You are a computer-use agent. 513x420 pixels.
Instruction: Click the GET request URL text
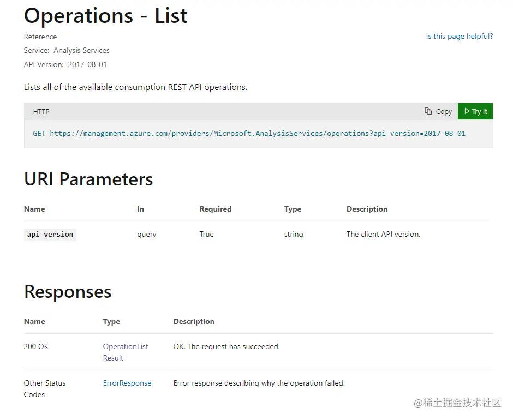[249, 133]
